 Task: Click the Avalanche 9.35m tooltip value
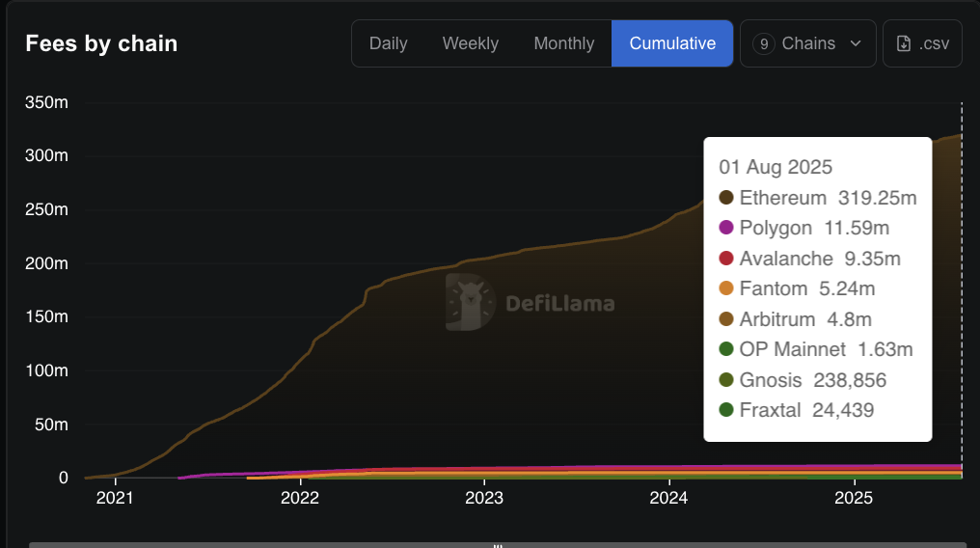click(x=873, y=258)
